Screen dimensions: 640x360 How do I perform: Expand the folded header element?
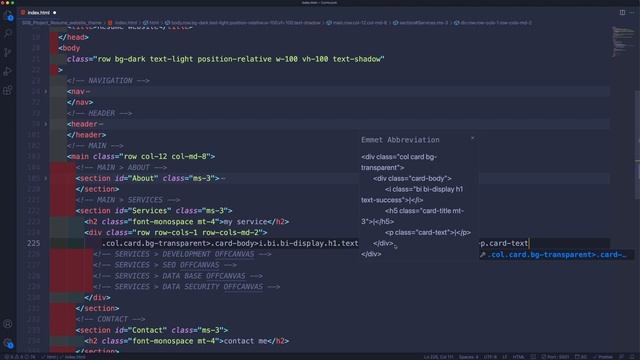point(46,124)
